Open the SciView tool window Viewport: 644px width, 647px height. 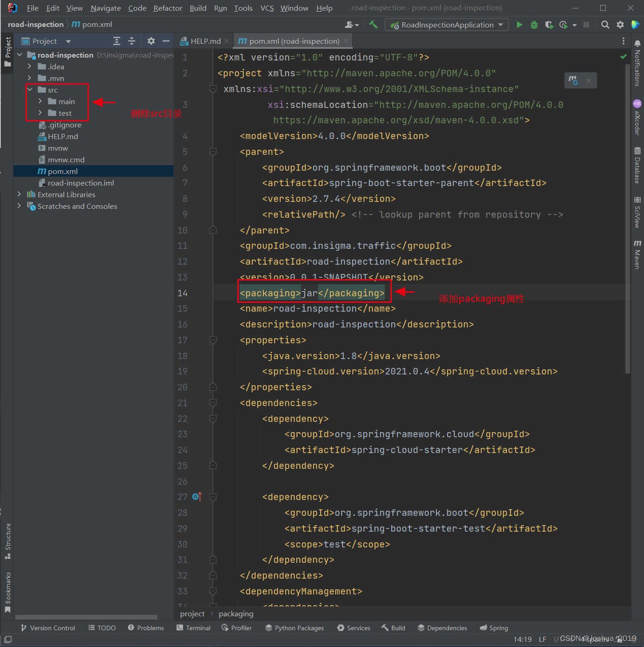click(x=637, y=212)
